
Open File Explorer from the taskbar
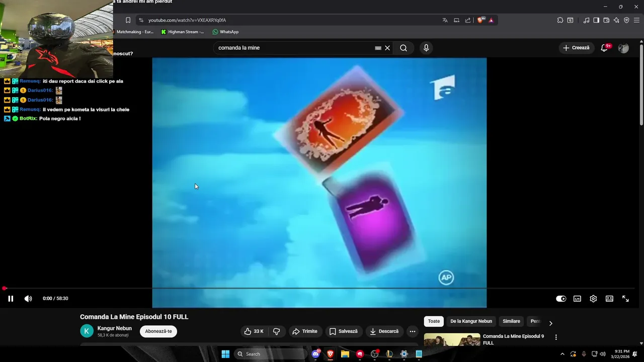click(345, 354)
